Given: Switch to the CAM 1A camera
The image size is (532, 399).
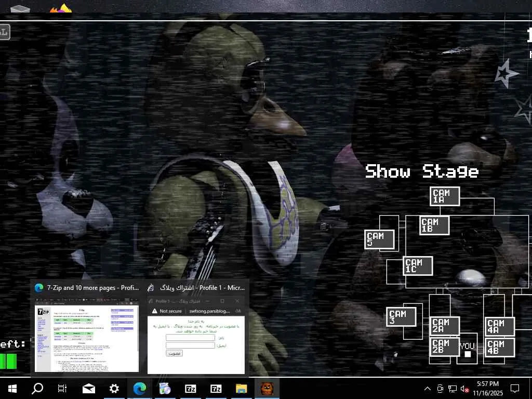Looking at the screenshot, I should click(445, 196).
